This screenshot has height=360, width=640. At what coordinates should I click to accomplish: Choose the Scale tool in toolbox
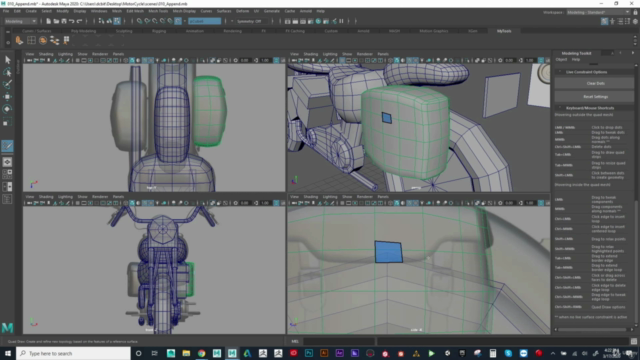[7, 122]
